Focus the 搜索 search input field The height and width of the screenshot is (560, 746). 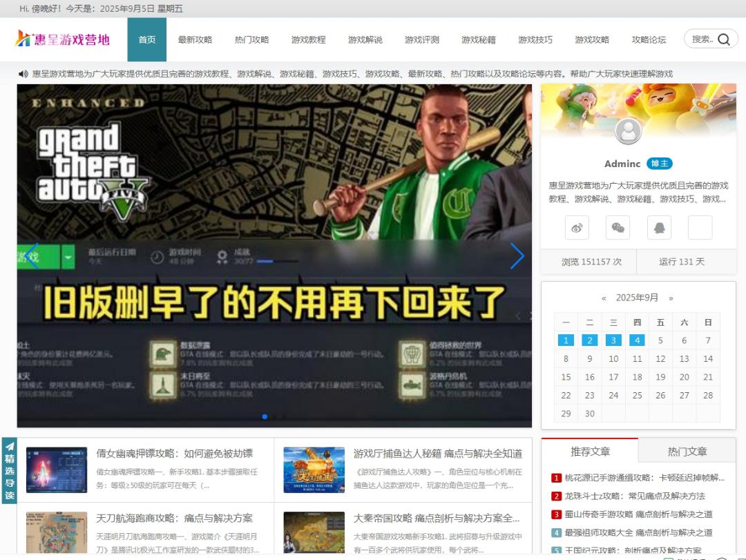tap(702, 39)
